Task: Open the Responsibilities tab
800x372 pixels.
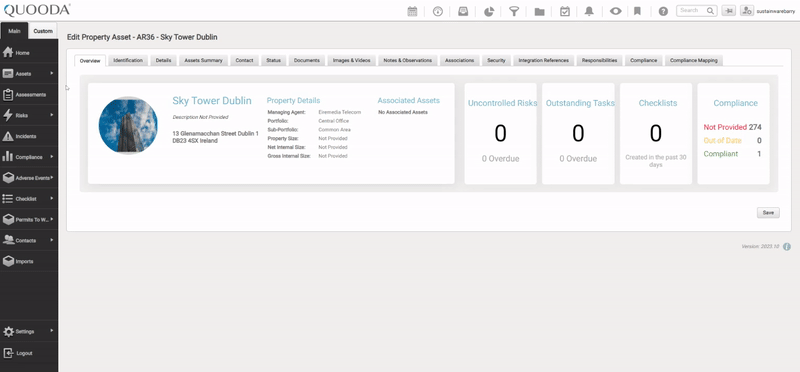Action: click(x=599, y=60)
